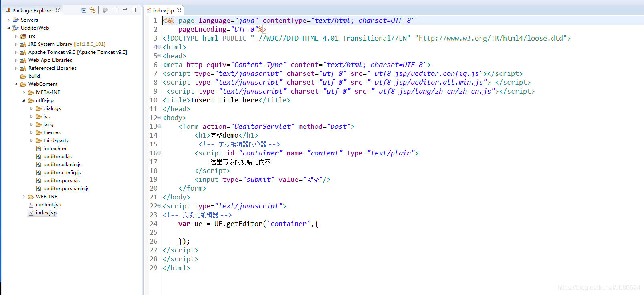Select the third-party folder label
Image resolution: width=644 pixels, height=295 pixels.
pos(56,140)
